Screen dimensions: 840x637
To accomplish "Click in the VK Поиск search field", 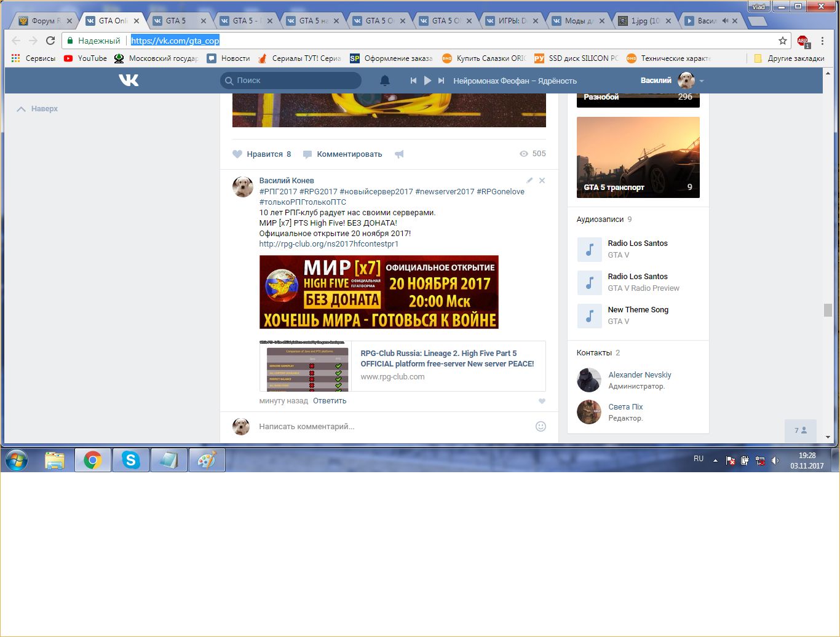I will pyautogui.click(x=291, y=81).
